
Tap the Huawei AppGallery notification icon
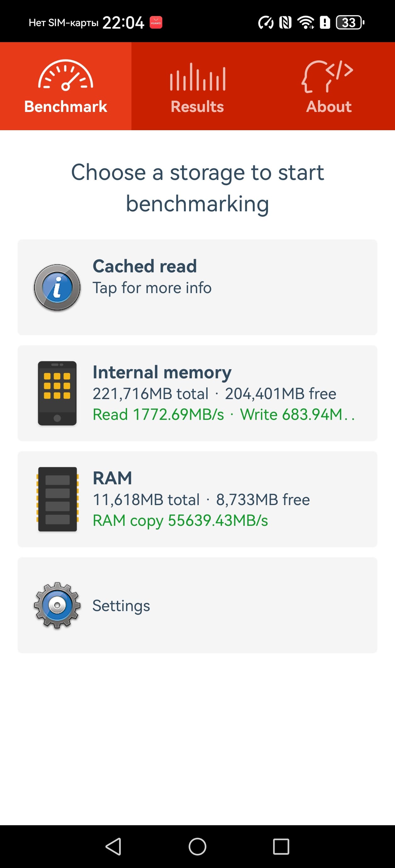156,23
